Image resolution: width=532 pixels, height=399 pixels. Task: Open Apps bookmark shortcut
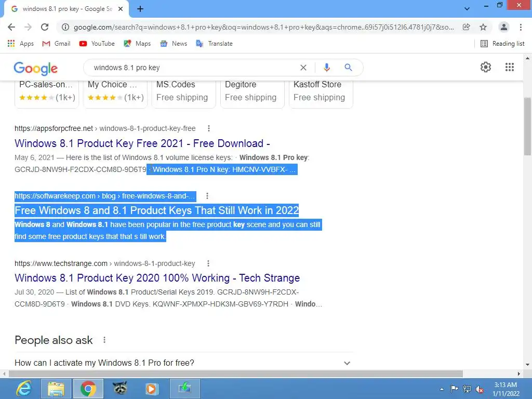[21, 44]
